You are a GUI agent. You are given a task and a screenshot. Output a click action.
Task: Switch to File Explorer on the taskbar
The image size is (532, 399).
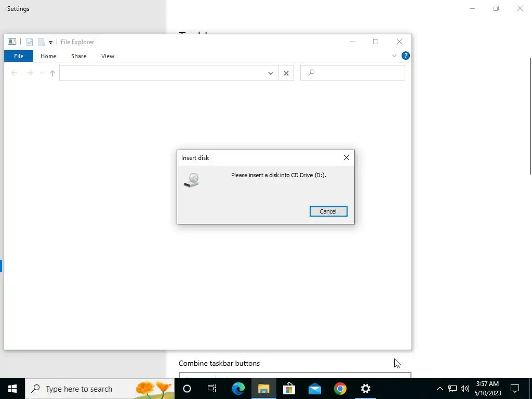click(x=263, y=389)
